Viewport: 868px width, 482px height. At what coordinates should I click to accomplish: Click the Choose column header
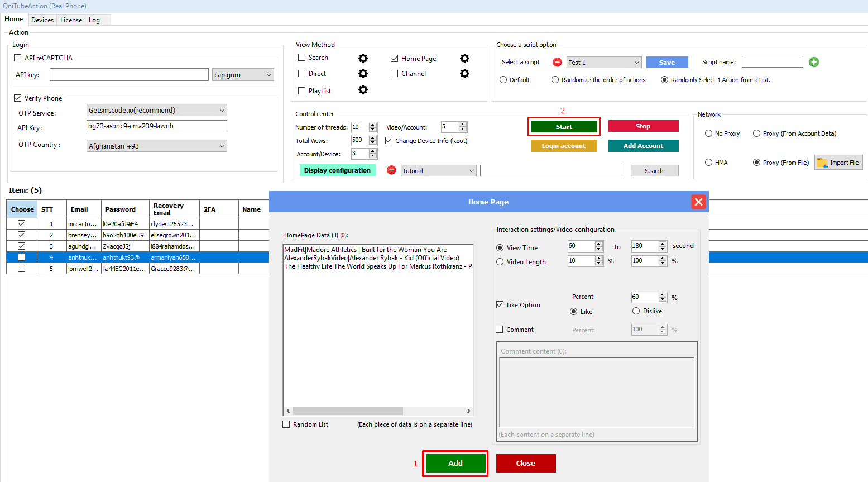click(22, 209)
